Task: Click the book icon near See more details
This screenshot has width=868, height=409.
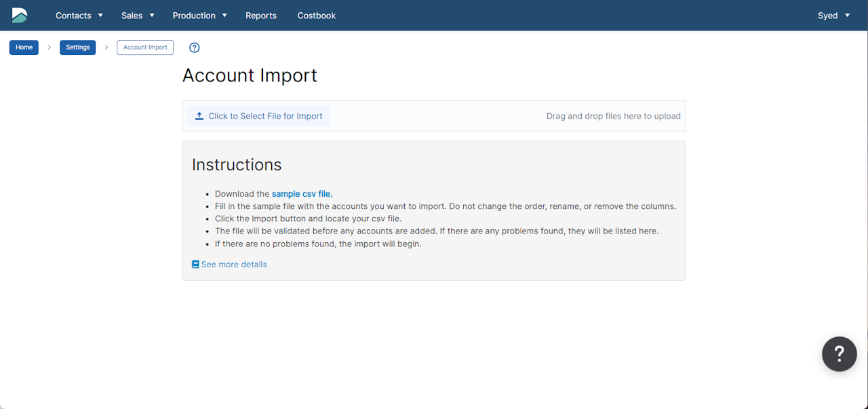Action: pos(195,265)
